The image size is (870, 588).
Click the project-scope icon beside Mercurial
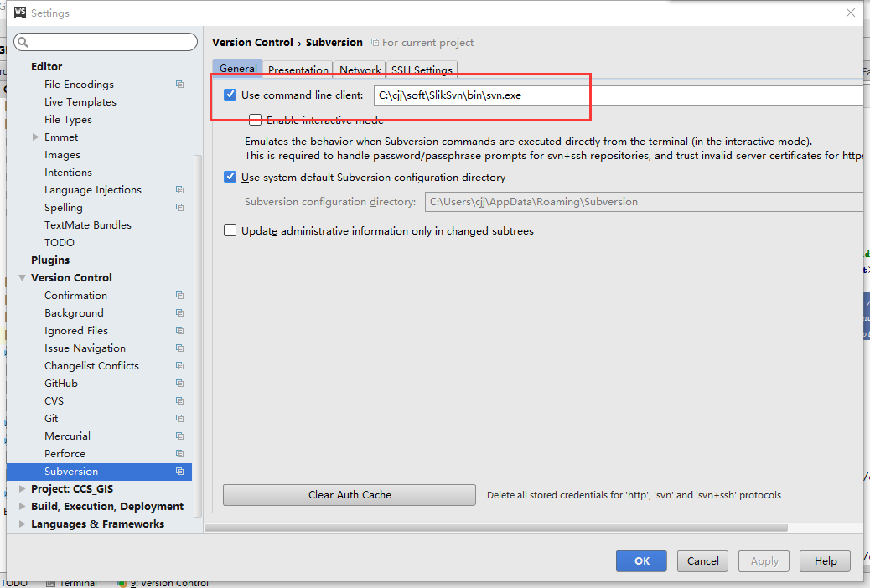click(x=179, y=436)
